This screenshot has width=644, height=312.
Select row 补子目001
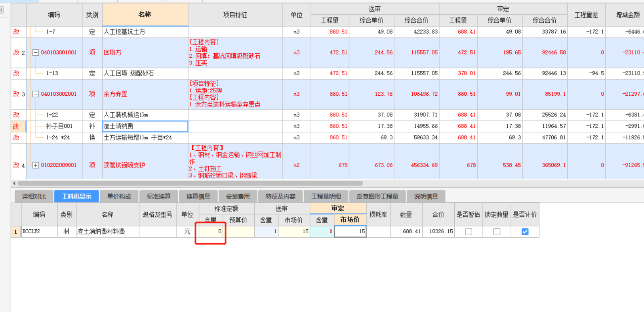(327, 126)
